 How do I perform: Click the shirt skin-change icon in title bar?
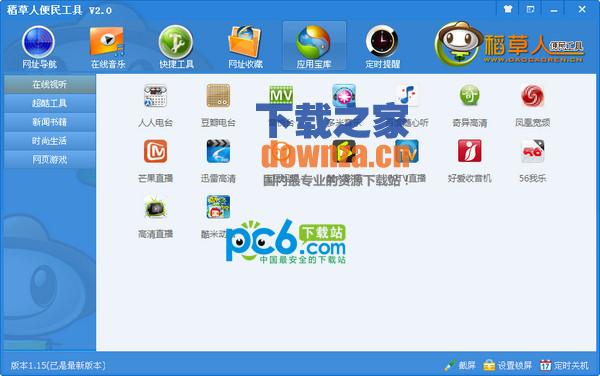[x=508, y=9]
